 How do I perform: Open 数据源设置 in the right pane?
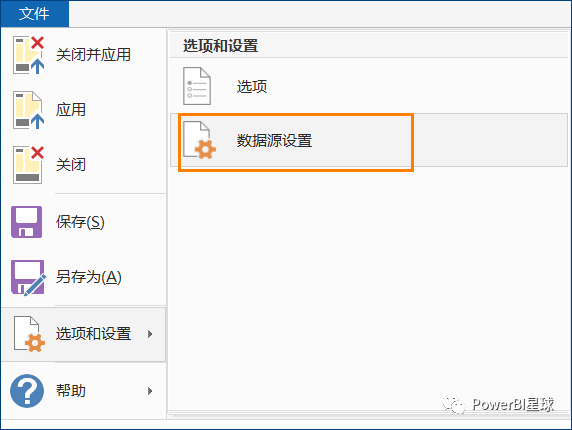pyautogui.click(x=369, y=140)
